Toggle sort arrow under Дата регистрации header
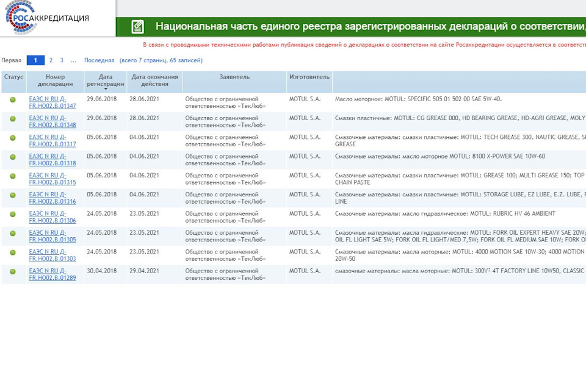 (106, 89)
